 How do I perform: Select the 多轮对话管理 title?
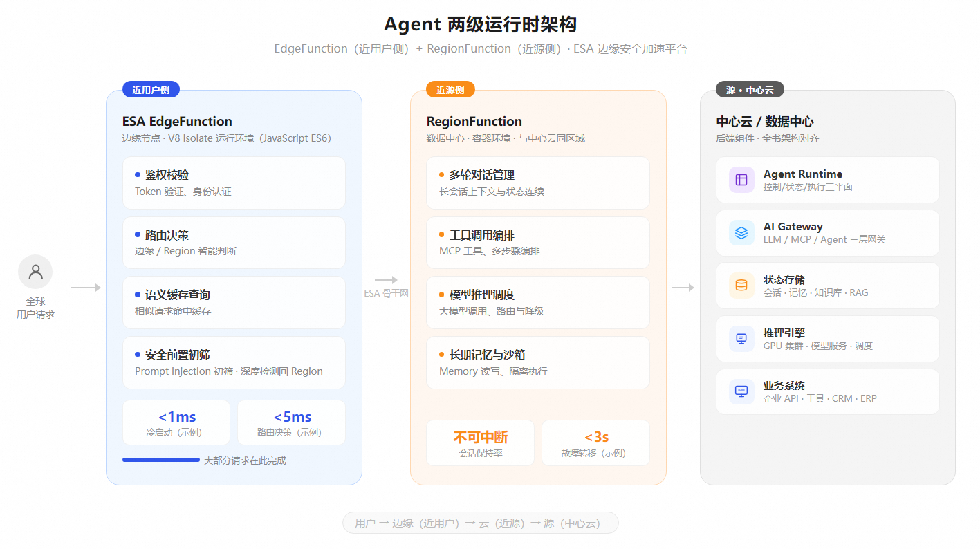coord(482,176)
